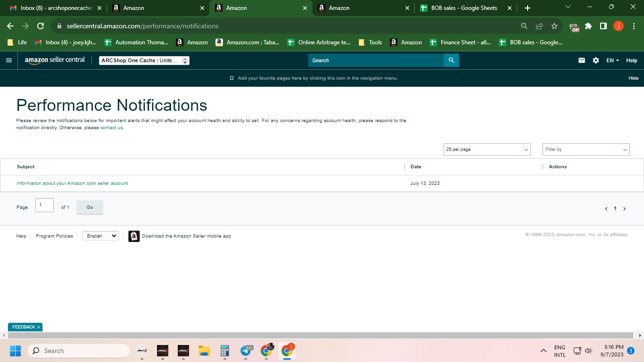Go to next page arrow in pagination
This screenshot has height=362, width=644.
click(625, 209)
